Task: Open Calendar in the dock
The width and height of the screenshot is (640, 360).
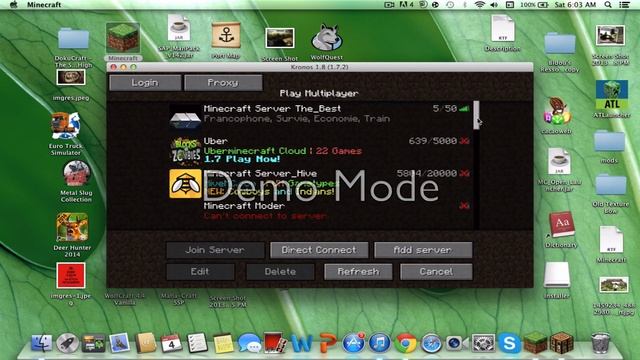Action: click(x=171, y=343)
